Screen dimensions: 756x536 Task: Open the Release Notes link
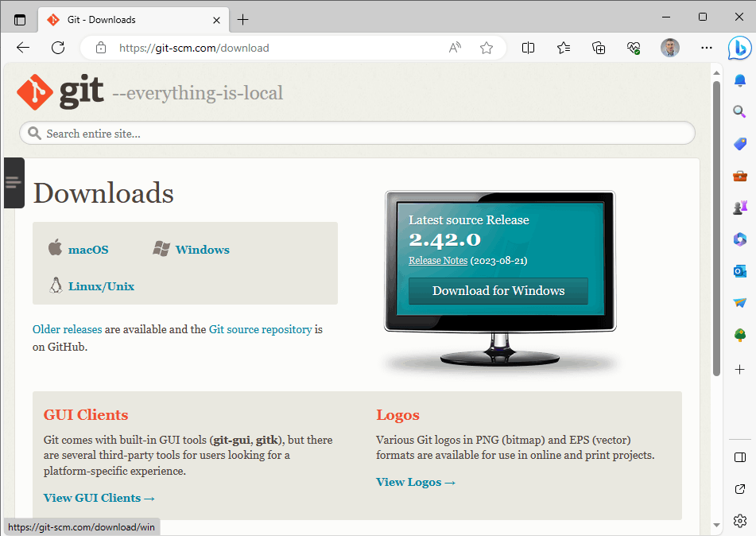coord(438,261)
